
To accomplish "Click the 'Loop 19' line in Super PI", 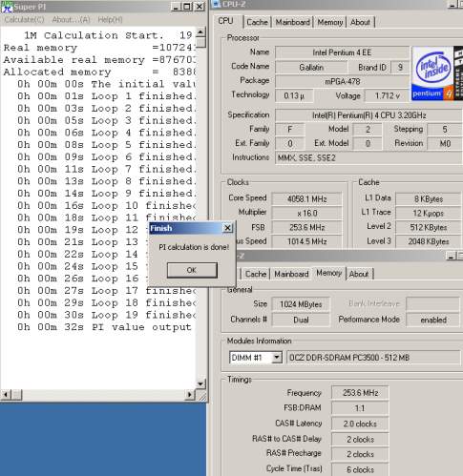I will click(x=106, y=315).
